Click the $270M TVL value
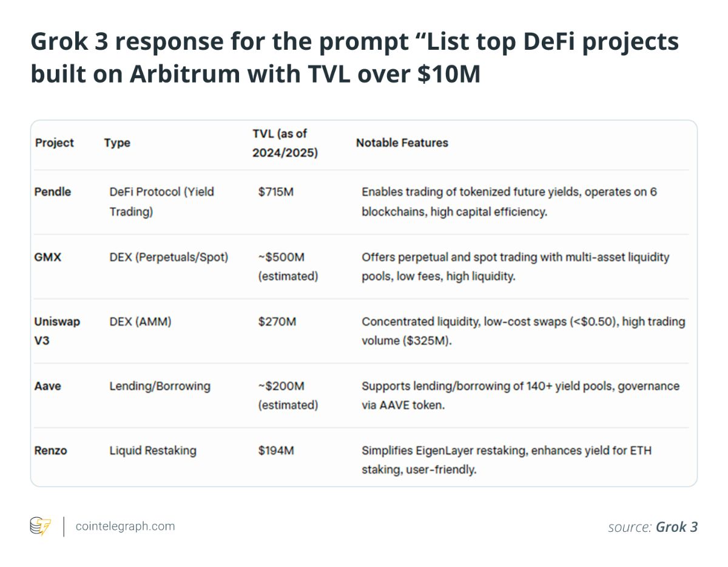This screenshot has width=728, height=567. (277, 322)
